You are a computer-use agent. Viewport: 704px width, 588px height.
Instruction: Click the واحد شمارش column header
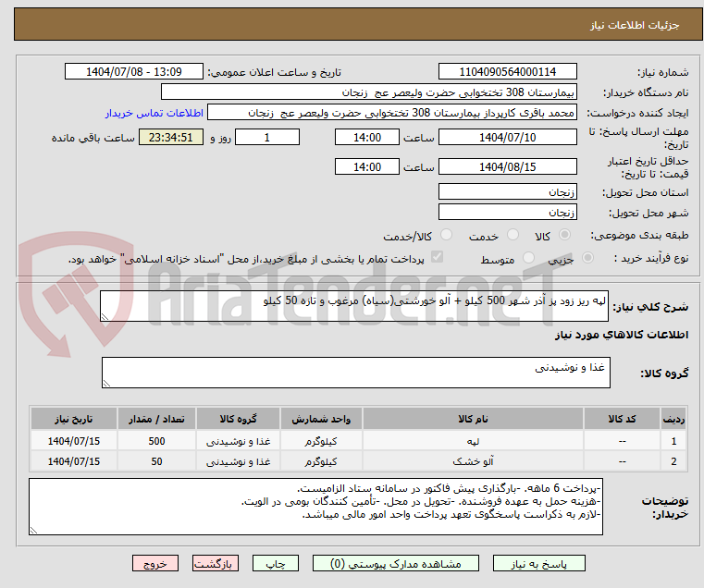(x=321, y=419)
